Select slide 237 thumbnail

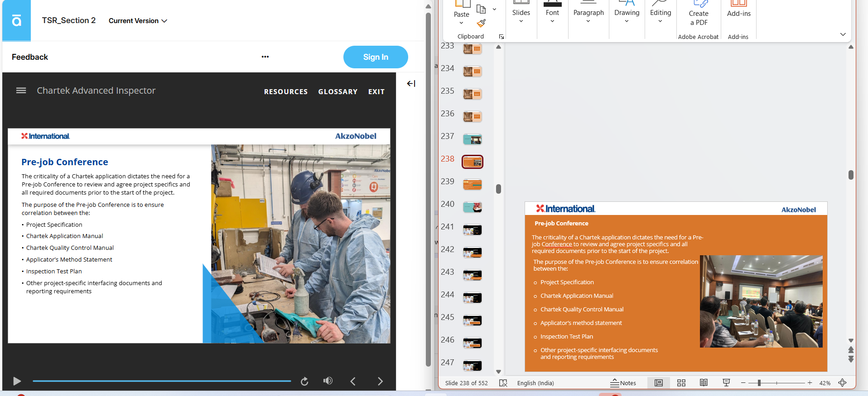pyautogui.click(x=472, y=139)
